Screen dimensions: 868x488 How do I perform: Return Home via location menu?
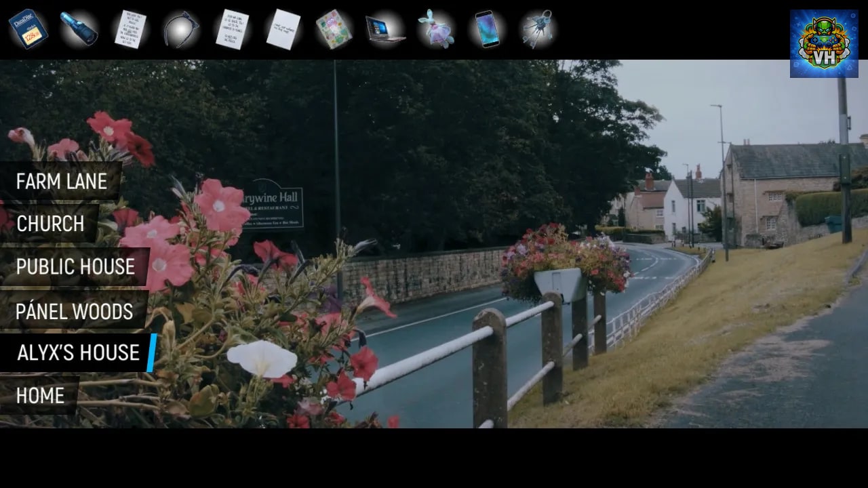(39, 395)
